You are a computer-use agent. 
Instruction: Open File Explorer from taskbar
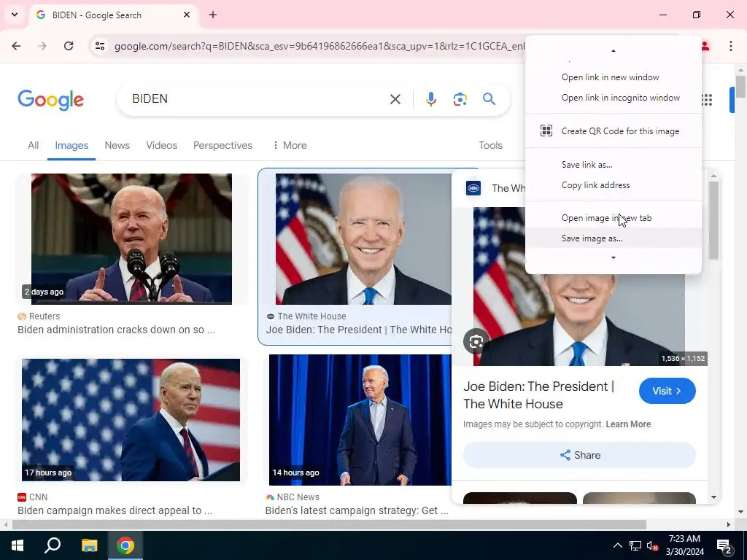pos(89,545)
